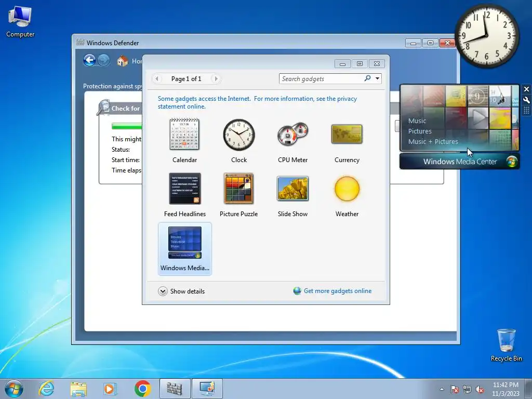Viewport: 532px width, 399px height.
Task: Click the taskbar date and time
Action: (506, 389)
